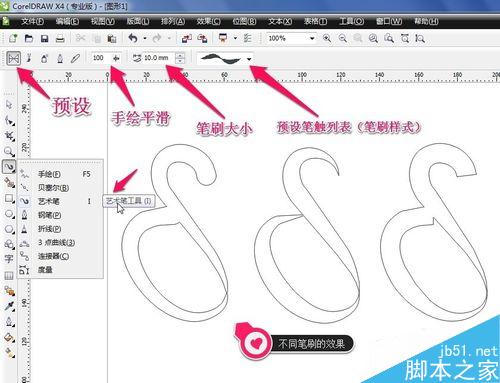Select the Outline pen tool in toolbox
This screenshot has width=500, height=383.
click(9, 322)
